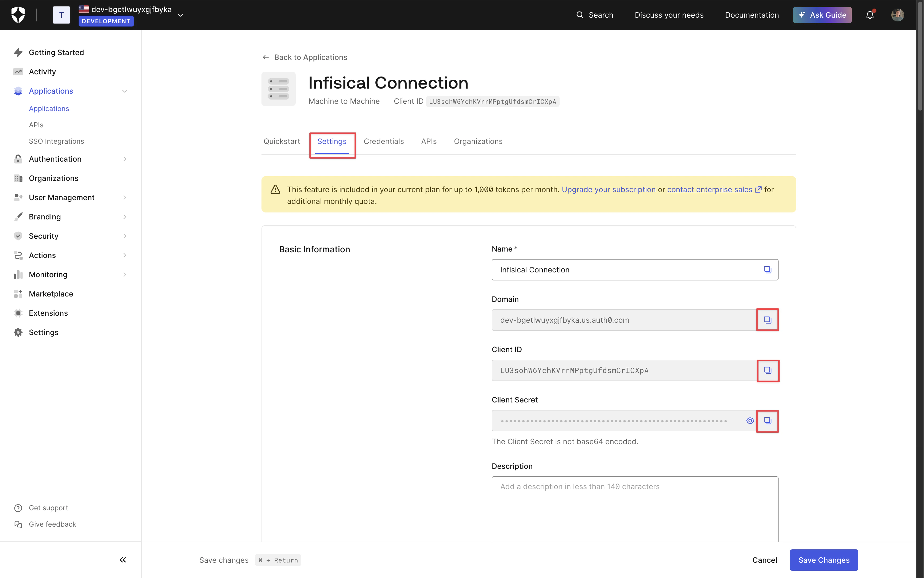Screen dimensions: 924x578
Task: Click the sidebar Settings gear icon
Action: click(x=18, y=332)
